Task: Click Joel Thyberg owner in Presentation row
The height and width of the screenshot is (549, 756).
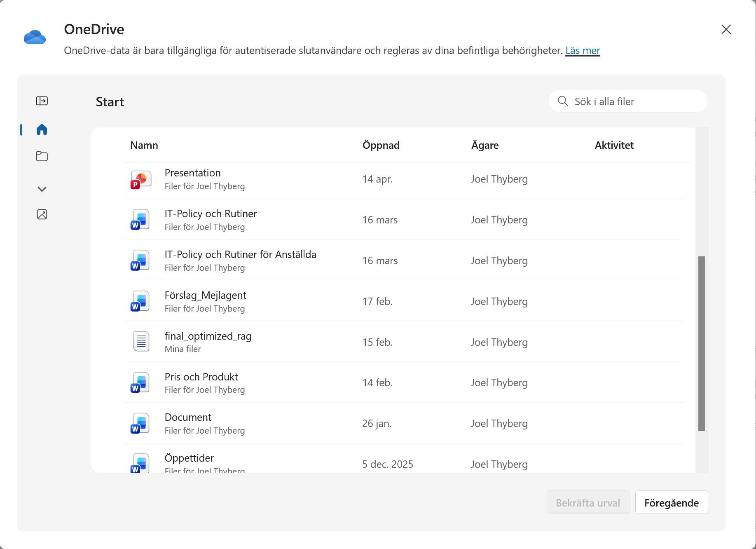Action: [x=499, y=179]
